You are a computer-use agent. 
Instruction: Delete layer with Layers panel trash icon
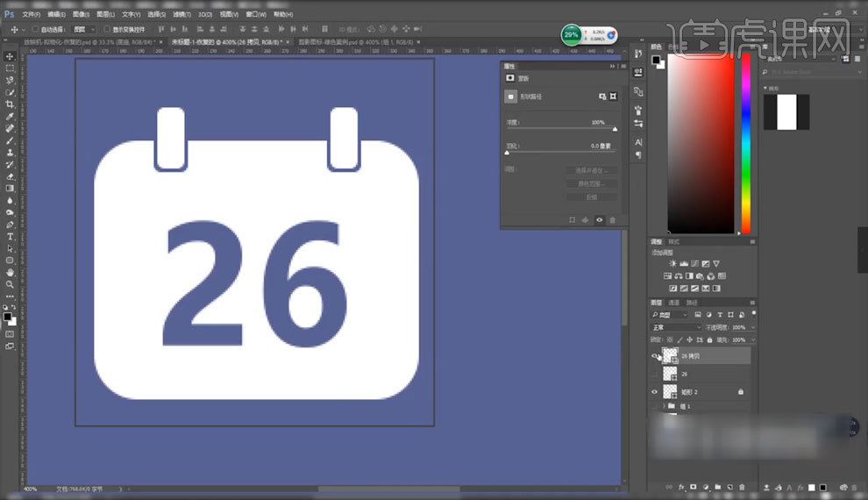743,487
